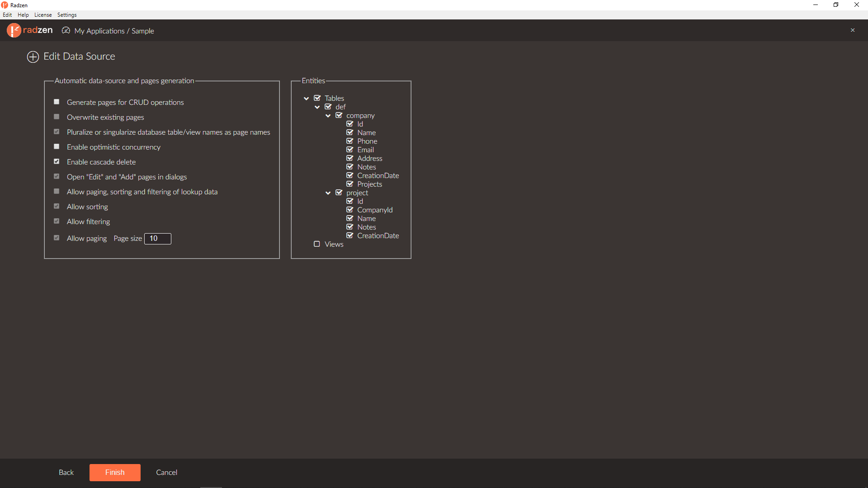Image resolution: width=868 pixels, height=488 pixels.
Task: Toggle Allow sorting checkbox
Action: [57, 206]
